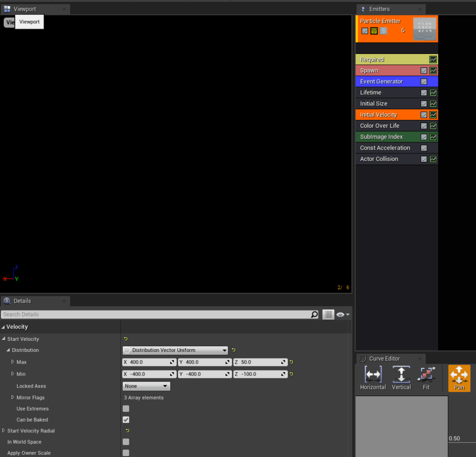Screen dimensions: 476x457
Task: Select the Const Acceleration module
Action: [385, 148]
